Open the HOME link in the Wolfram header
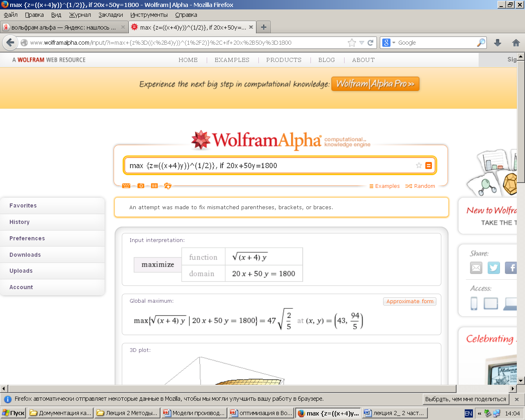Screen dimensions: 525x420 (x=188, y=60)
